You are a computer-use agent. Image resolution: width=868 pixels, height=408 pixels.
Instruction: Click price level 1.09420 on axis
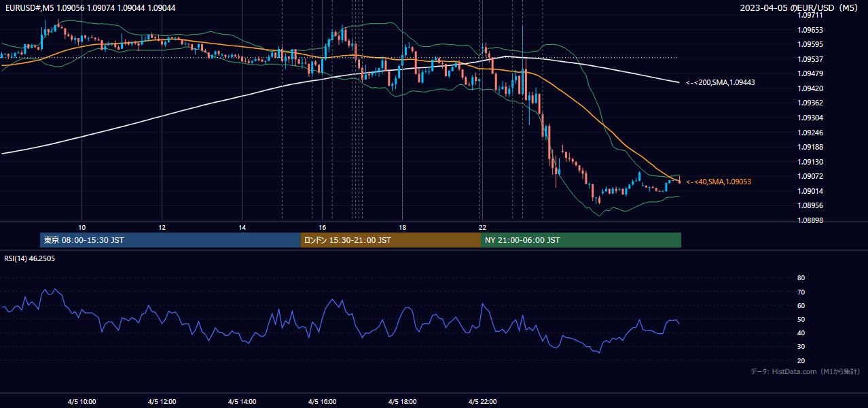pyautogui.click(x=810, y=88)
